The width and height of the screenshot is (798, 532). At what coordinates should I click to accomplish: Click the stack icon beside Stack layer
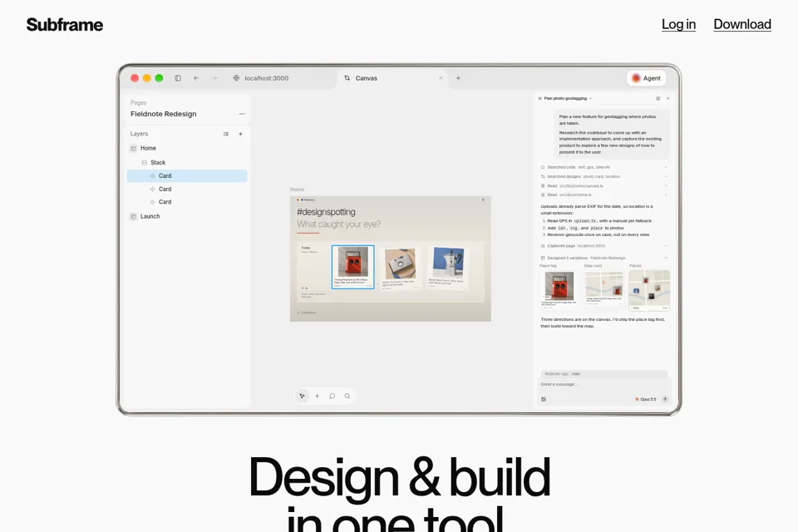point(144,162)
